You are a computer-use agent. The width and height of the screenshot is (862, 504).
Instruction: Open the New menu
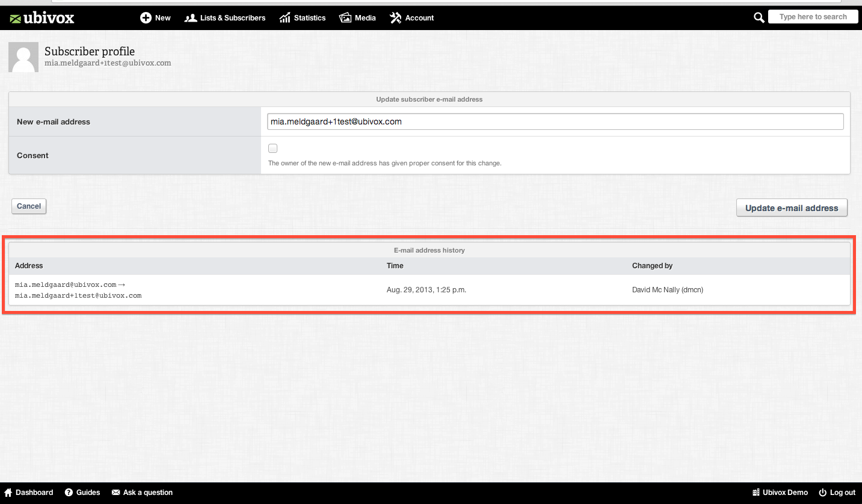coord(155,18)
